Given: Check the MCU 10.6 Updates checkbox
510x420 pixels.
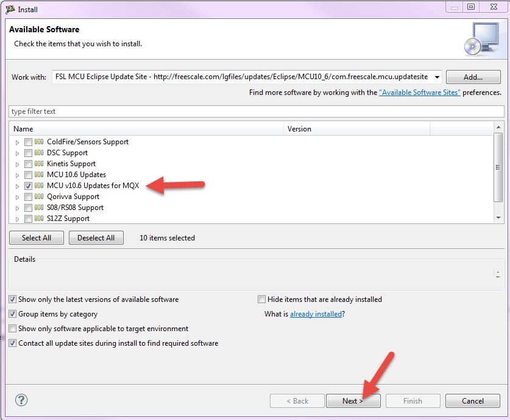Looking at the screenshot, I should coord(28,175).
